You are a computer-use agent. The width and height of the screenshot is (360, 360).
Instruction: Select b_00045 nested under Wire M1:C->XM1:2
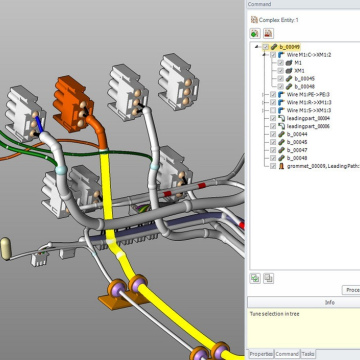[305, 79]
